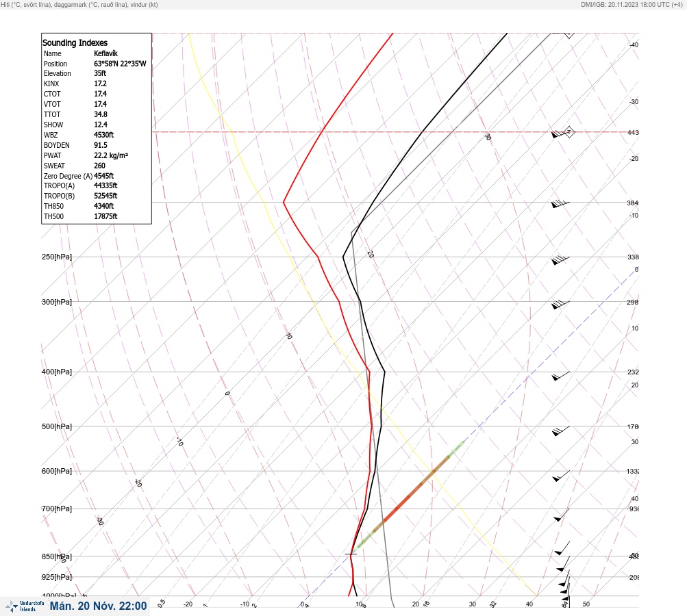Click the wind barb at 400 hPa level
The image size is (687, 616).
[560, 376]
